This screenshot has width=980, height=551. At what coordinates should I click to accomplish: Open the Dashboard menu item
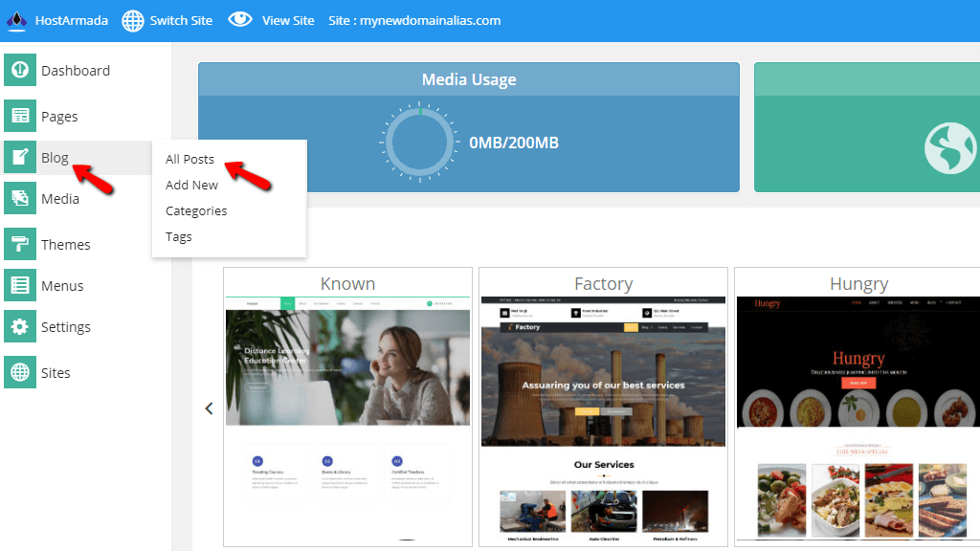tap(76, 71)
